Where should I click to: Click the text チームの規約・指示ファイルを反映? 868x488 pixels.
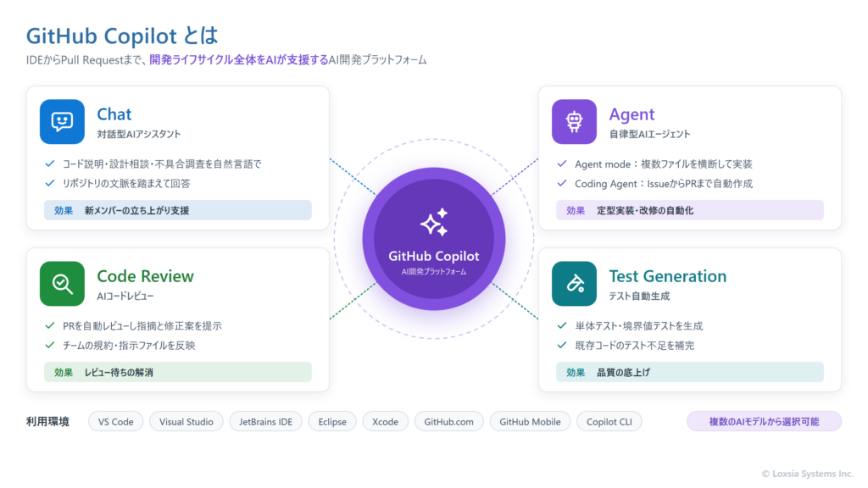tap(129, 346)
